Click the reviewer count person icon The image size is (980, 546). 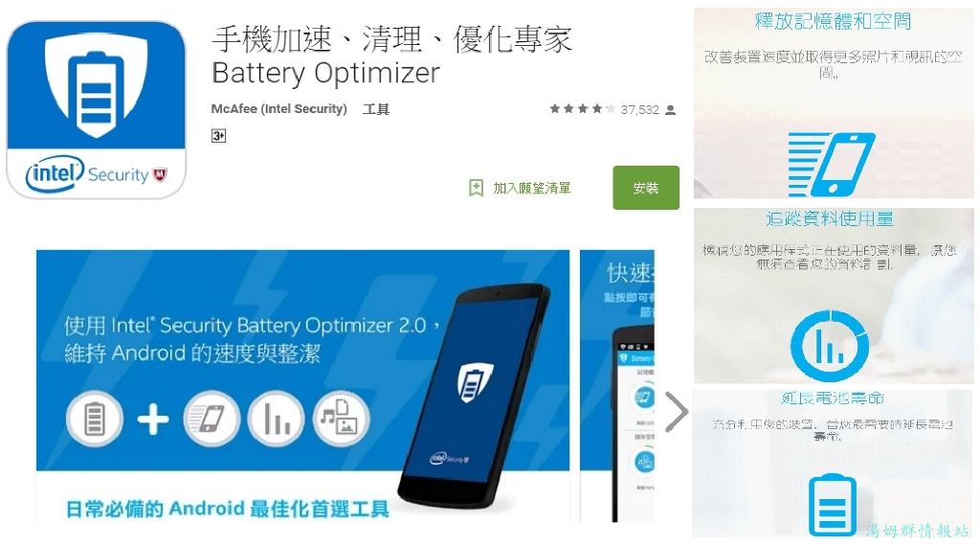670,109
